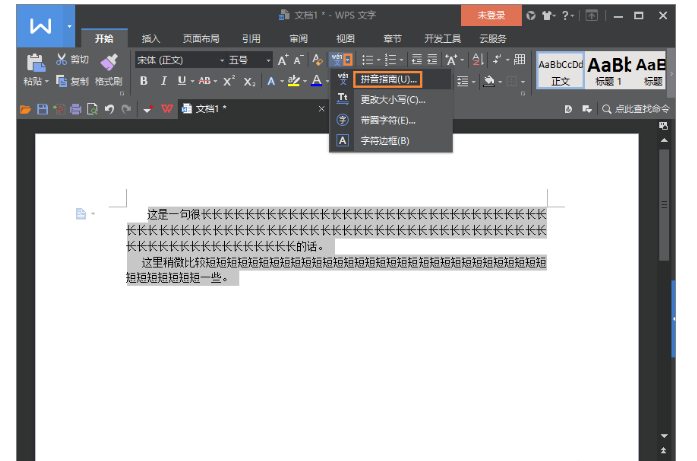
Task: Decrease font size with A- icon
Action: (298, 60)
